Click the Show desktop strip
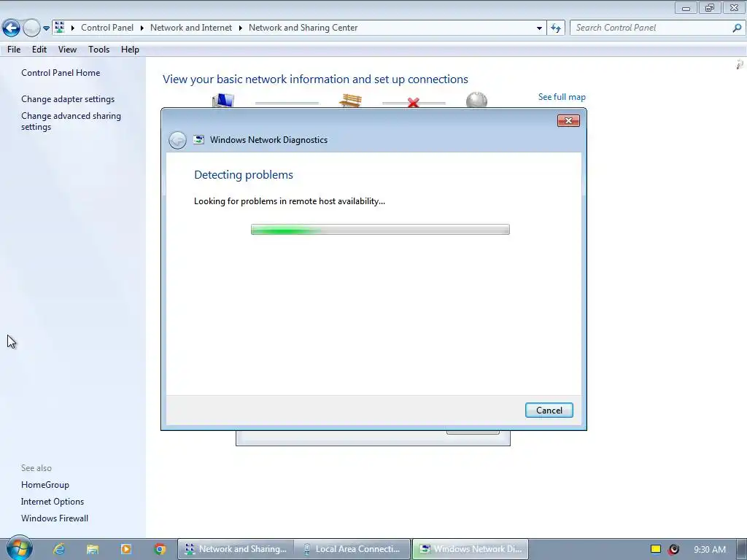This screenshot has width=747, height=560. (742, 549)
